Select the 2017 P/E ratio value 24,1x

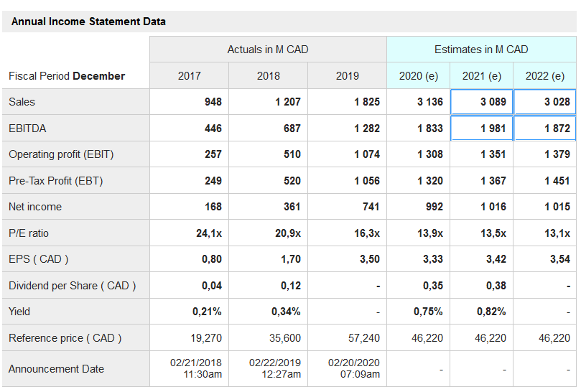tap(208, 233)
